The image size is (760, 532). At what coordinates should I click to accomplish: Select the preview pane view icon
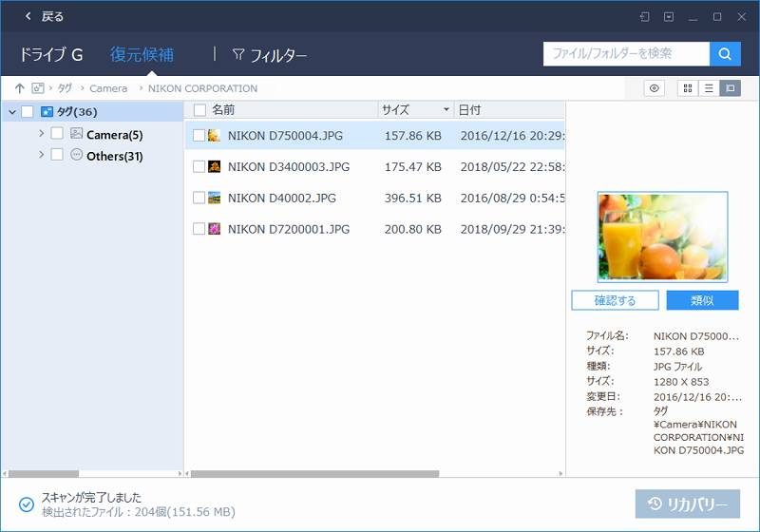729,88
